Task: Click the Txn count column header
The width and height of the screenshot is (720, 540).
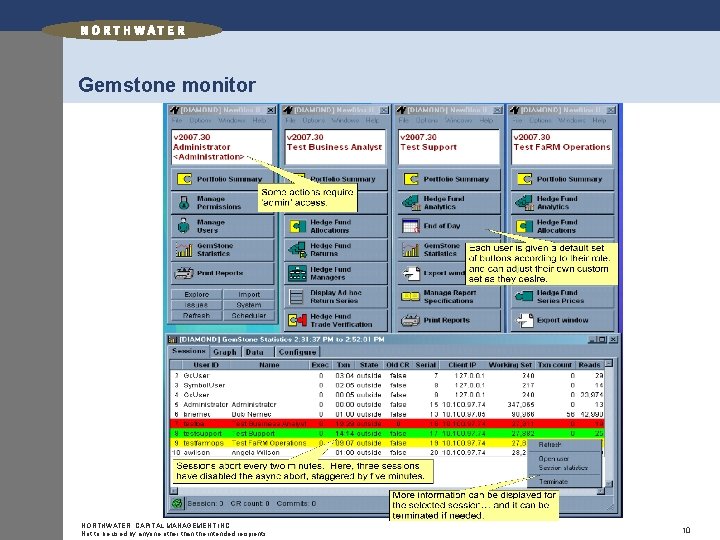Action: click(555, 365)
